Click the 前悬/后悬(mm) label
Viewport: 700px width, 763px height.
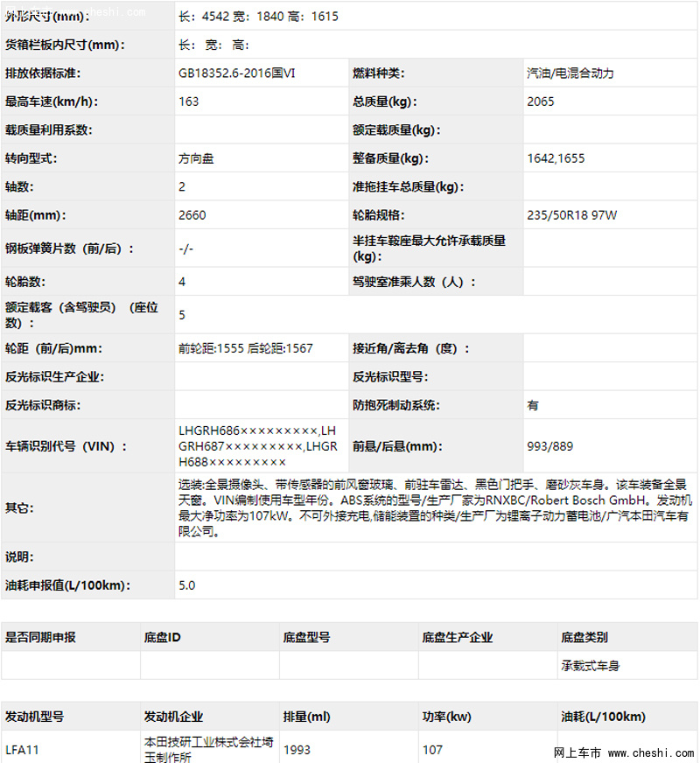(397, 446)
